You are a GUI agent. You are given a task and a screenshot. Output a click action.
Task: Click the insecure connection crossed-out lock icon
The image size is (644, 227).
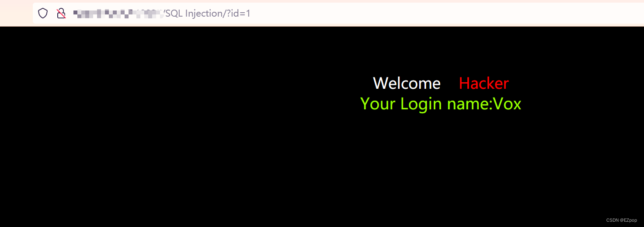coord(61,14)
